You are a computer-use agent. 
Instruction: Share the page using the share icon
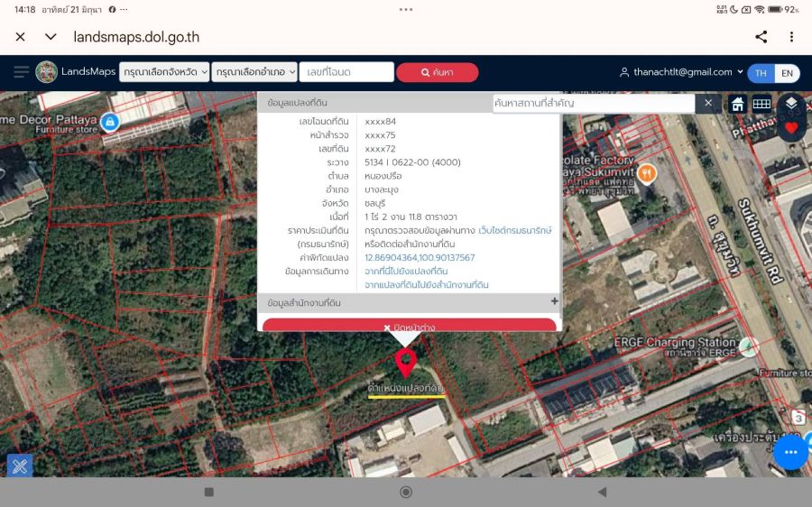761,37
